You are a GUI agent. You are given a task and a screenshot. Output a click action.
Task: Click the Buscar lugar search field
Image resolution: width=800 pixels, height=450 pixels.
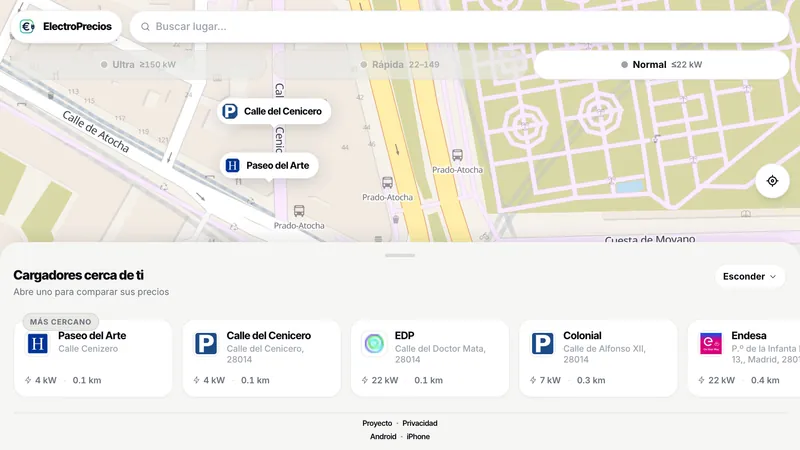pyautogui.click(x=460, y=27)
